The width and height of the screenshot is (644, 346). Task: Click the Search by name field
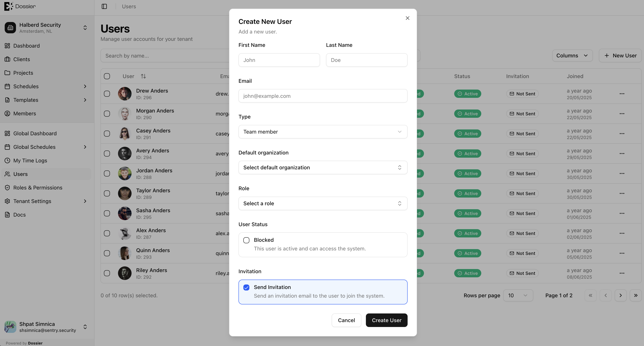(165, 56)
